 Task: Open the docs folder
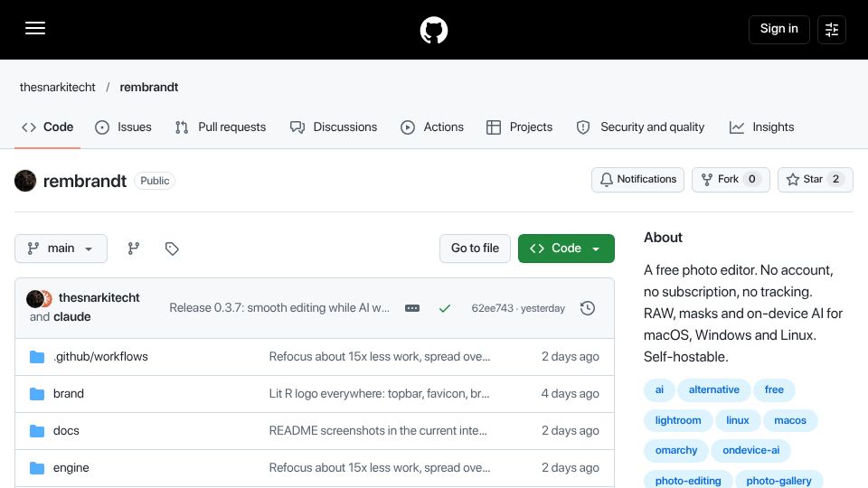pos(66,431)
